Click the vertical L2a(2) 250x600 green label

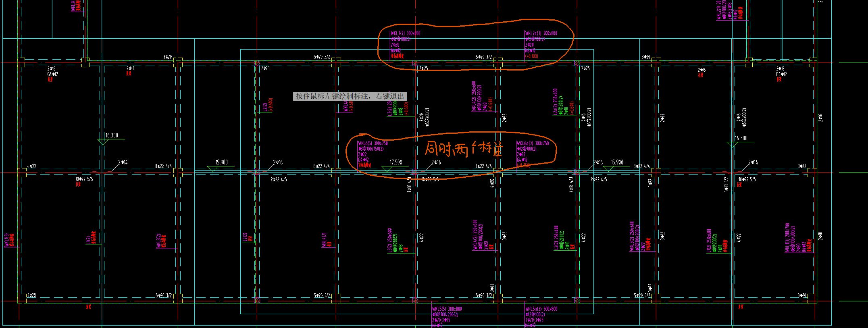(x=555, y=102)
